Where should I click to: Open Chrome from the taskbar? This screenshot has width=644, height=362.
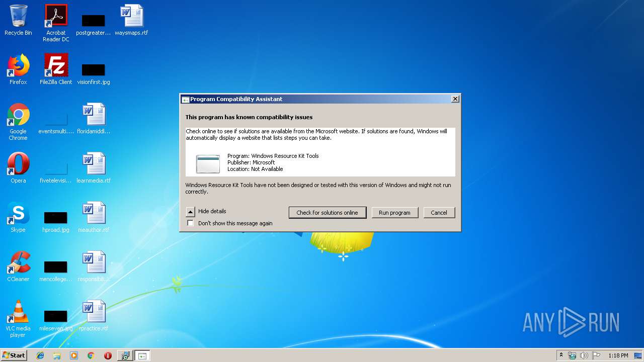tap(91, 355)
